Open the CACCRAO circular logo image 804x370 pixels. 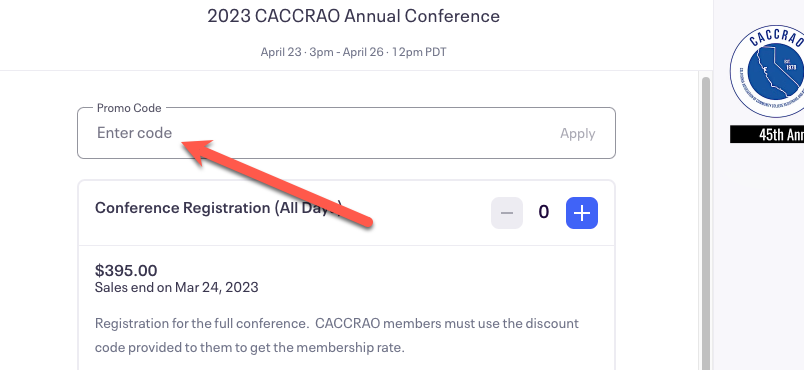click(767, 71)
